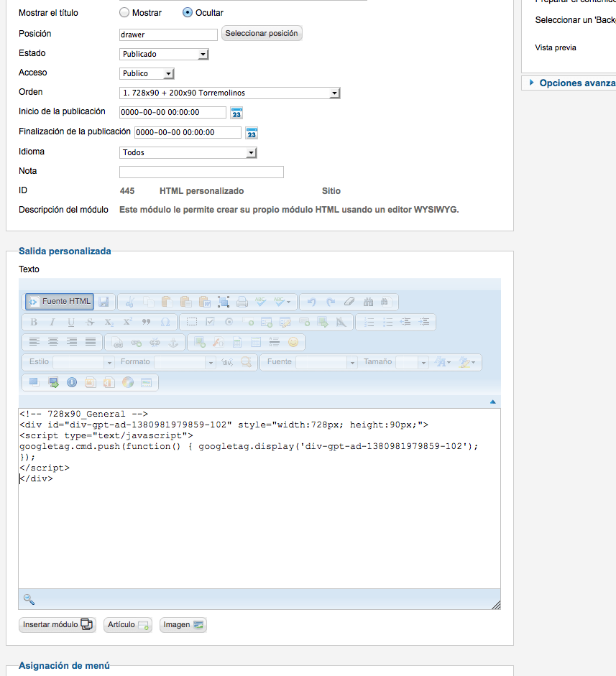Click the Save disk icon in editor toolbar
The width and height of the screenshot is (616, 676).
[x=104, y=302]
